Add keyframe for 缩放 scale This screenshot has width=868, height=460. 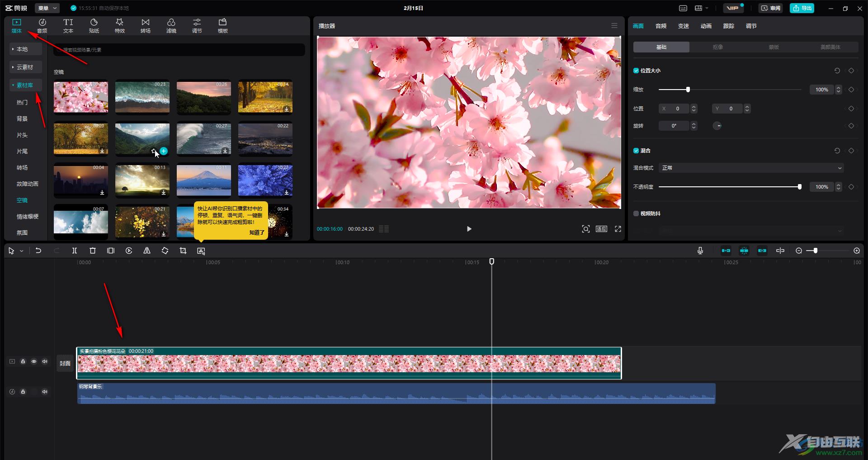click(x=851, y=90)
